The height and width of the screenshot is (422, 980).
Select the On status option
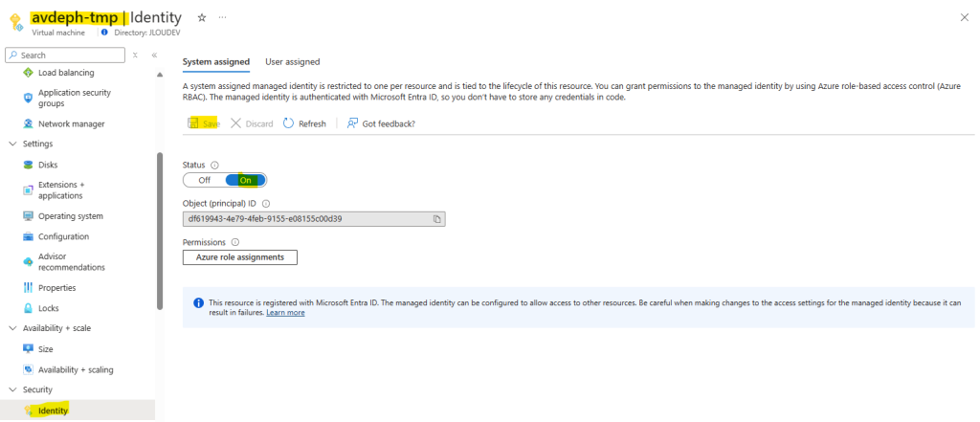[x=246, y=180]
